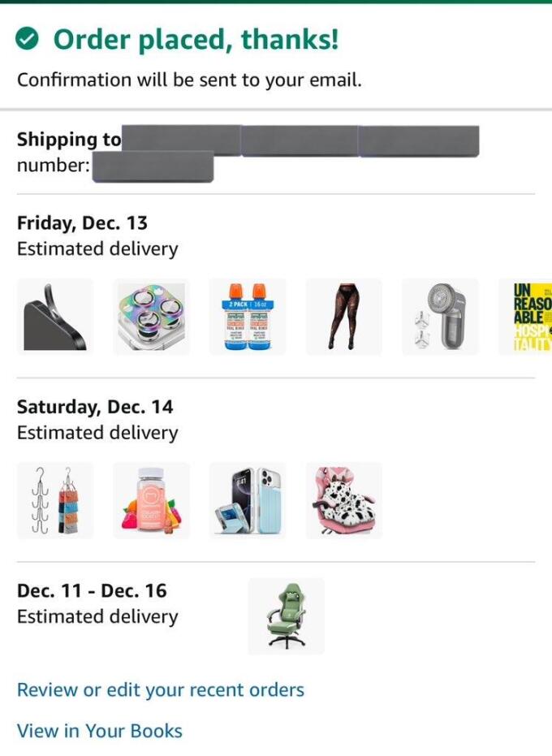View the green gaming chair product
Image resolution: width=552 pixels, height=756 pixels.
pos(286,616)
